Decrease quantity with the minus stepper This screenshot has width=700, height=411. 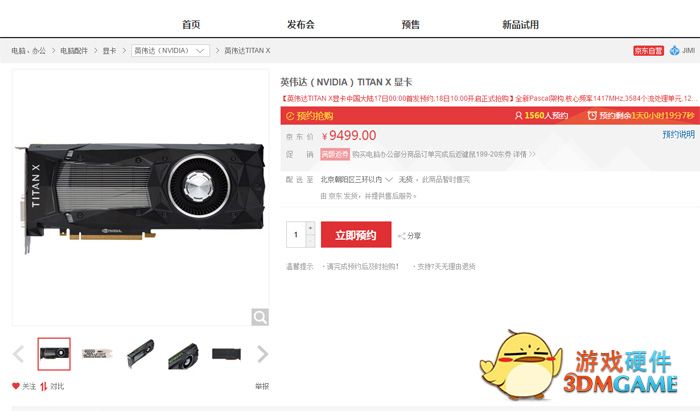tap(310, 241)
